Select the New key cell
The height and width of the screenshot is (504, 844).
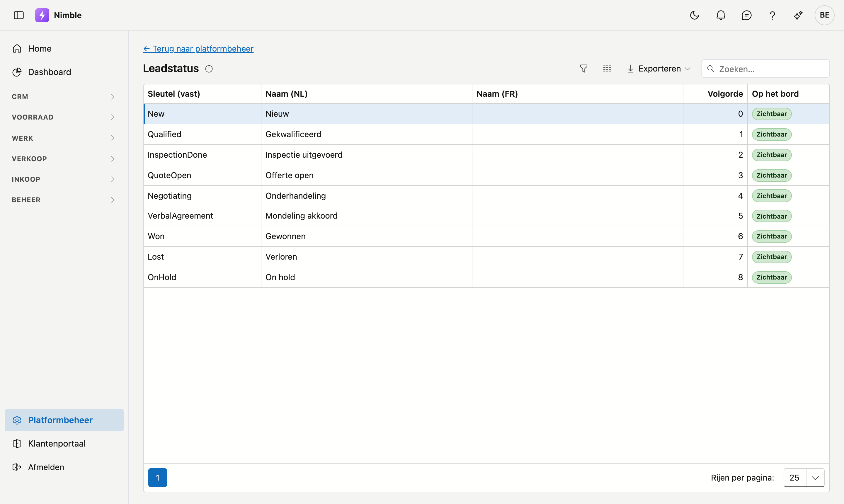click(x=202, y=114)
